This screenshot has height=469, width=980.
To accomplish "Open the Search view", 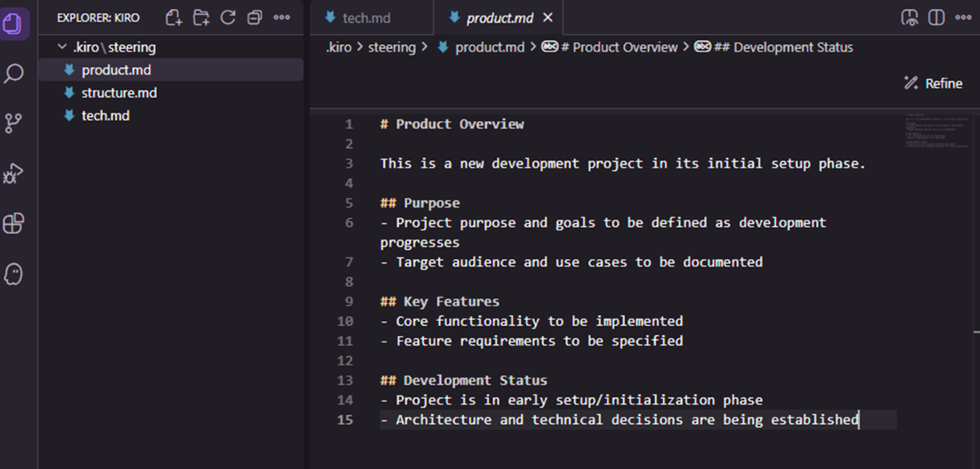I will 15,74.
